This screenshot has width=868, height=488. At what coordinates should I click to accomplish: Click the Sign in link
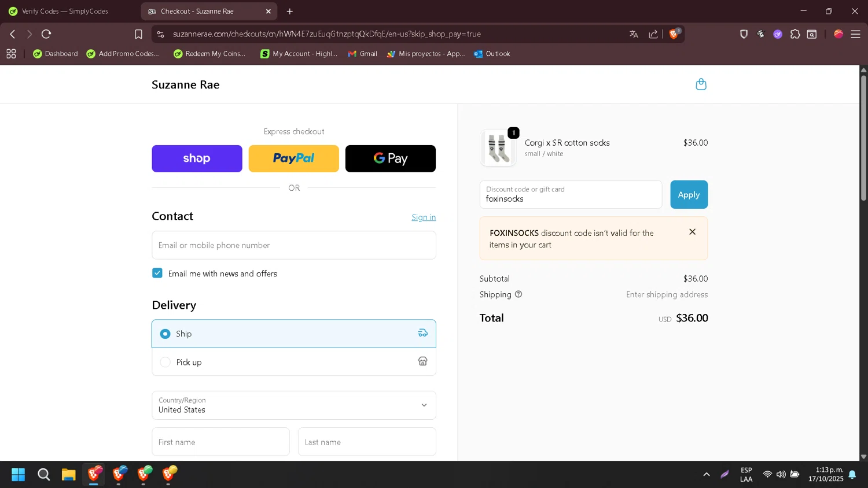424,217
